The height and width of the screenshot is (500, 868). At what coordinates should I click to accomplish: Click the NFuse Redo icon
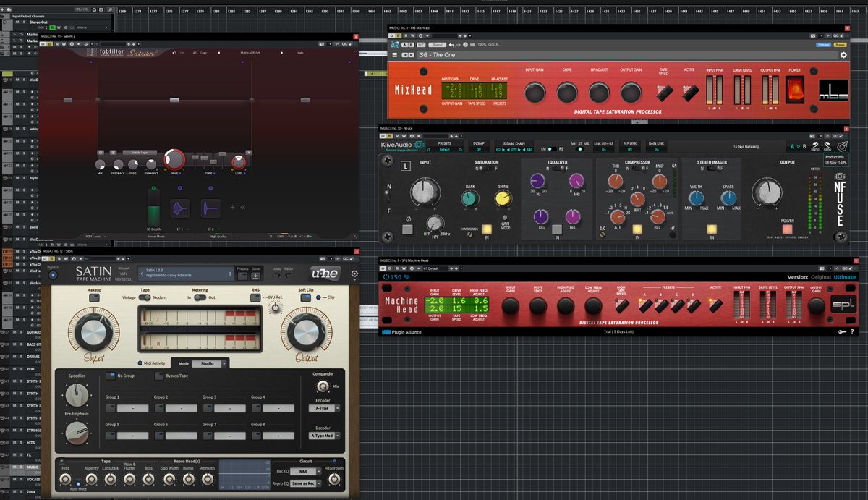[828, 145]
